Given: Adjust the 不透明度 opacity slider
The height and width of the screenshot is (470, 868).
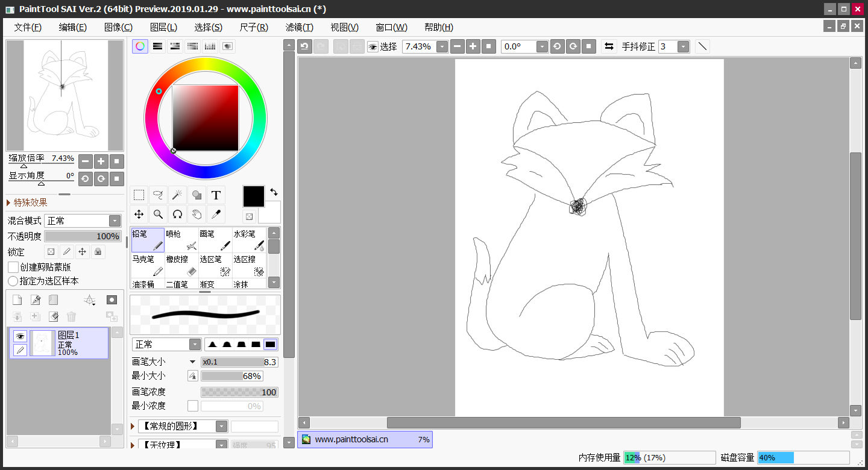Looking at the screenshot, I should click(x=83, y=236).
